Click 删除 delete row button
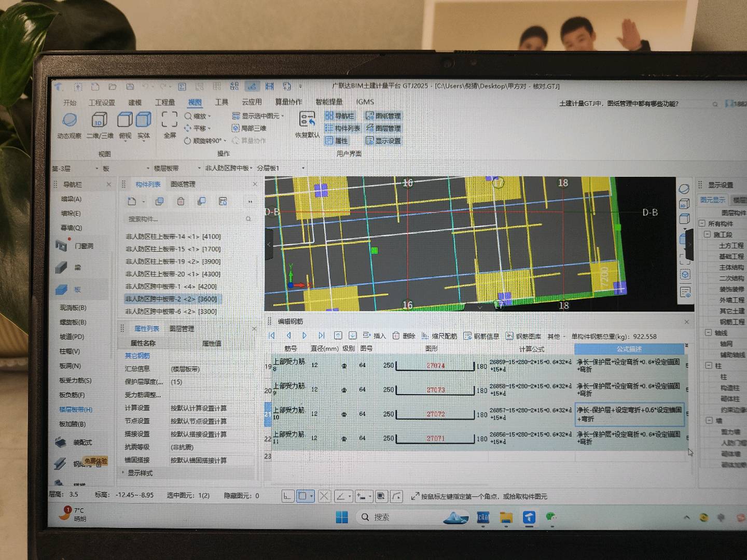The image size is (747, 560). tap(404, 335)
